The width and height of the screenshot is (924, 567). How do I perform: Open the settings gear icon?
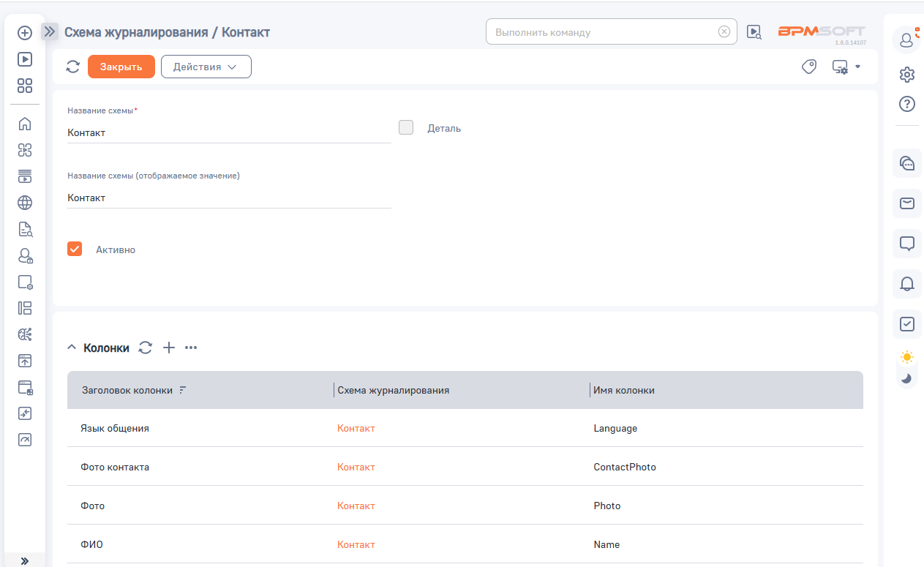click(906, 74)
